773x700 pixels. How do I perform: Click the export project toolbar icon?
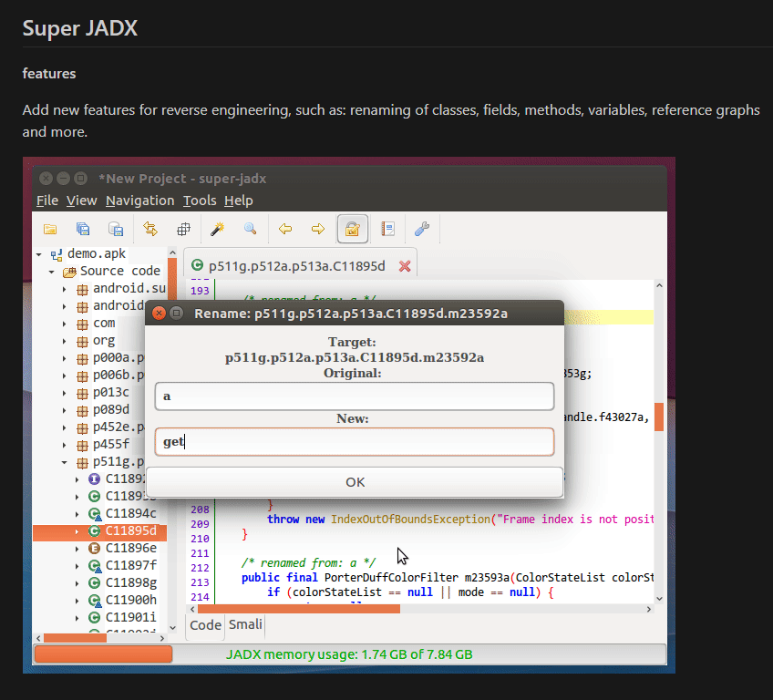[116, 229]
